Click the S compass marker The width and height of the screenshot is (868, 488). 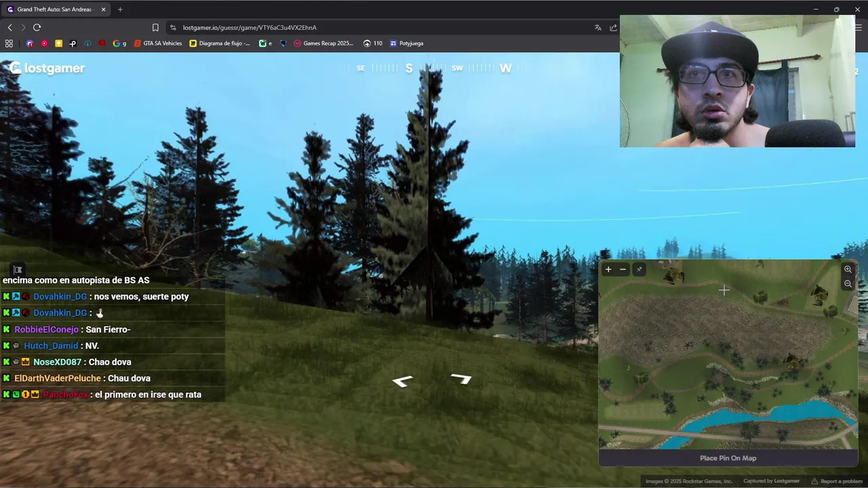pyautogui.click(x=409, y=68)
